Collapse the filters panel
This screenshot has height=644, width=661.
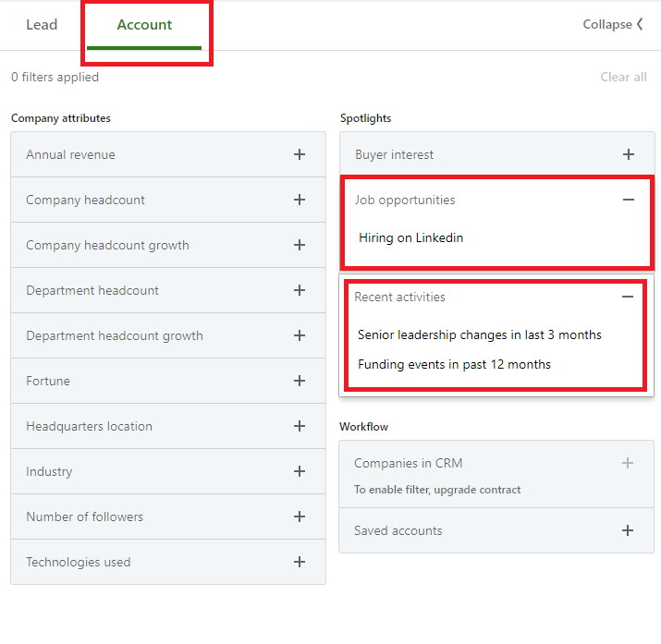(x=612, y=25)
